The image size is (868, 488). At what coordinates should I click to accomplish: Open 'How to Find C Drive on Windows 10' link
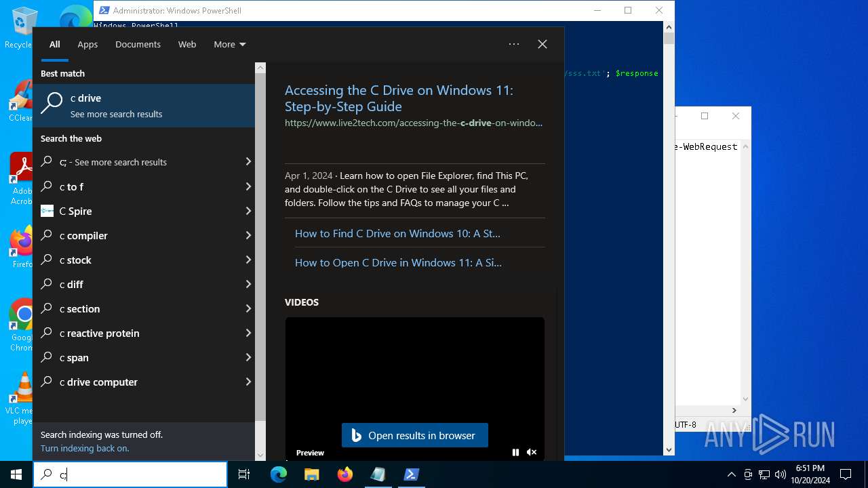click(397, 233)
